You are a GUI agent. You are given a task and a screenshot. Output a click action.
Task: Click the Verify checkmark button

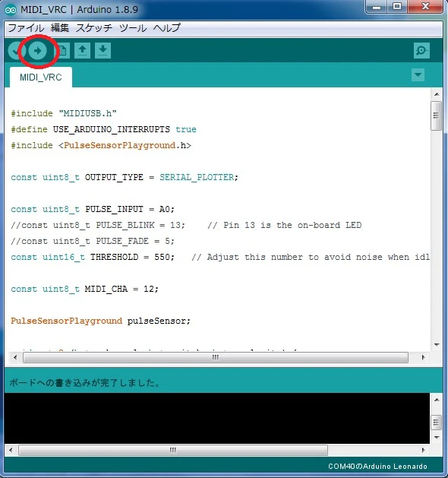point(14,51)
